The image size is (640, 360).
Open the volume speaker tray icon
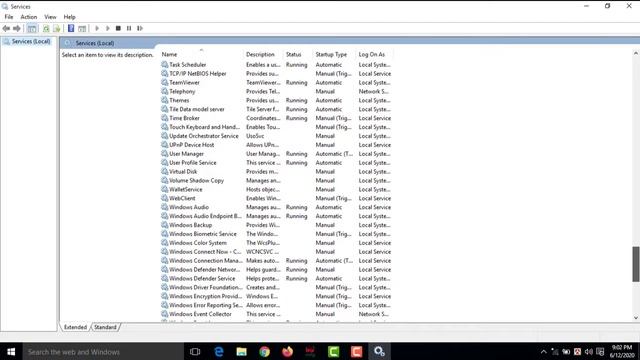tap(589, 351)
